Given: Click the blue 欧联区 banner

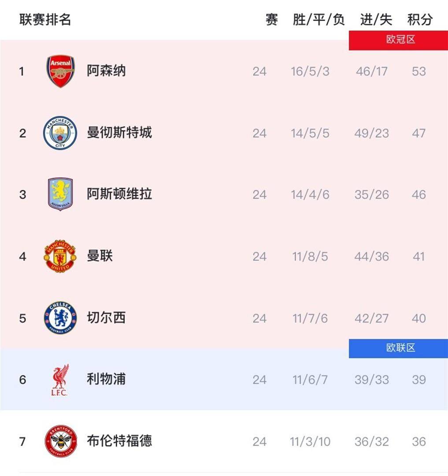Looking at the screenshot, I should coord(398,349).
